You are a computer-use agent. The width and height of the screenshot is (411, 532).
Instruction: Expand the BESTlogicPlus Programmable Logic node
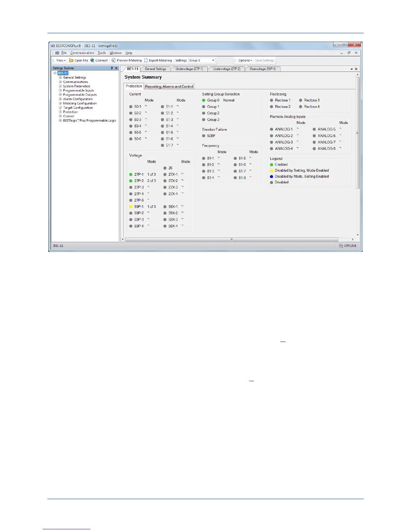(60, 121)
